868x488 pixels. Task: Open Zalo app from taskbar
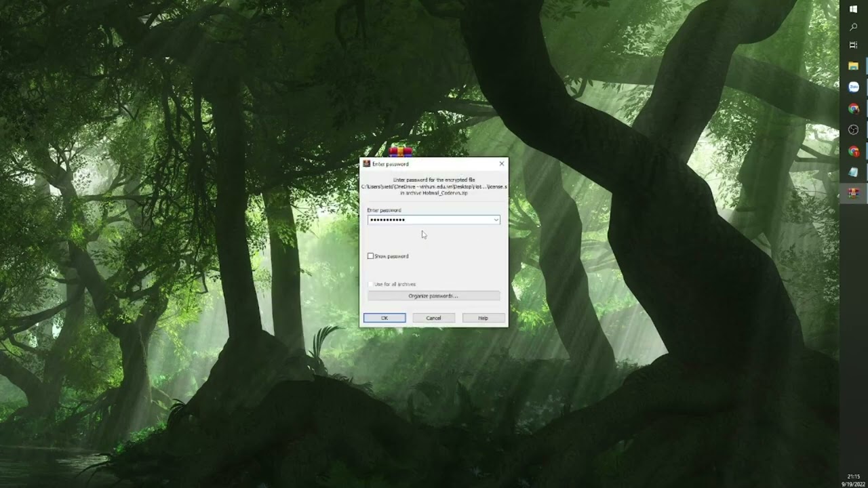tap(854, 87)
